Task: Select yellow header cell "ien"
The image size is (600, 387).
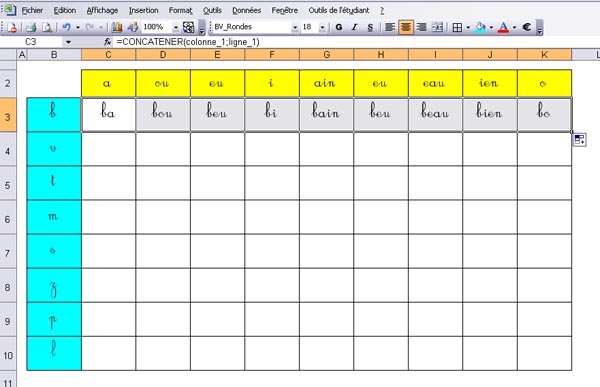Action: pyautogui.click(x=490, y=83)
